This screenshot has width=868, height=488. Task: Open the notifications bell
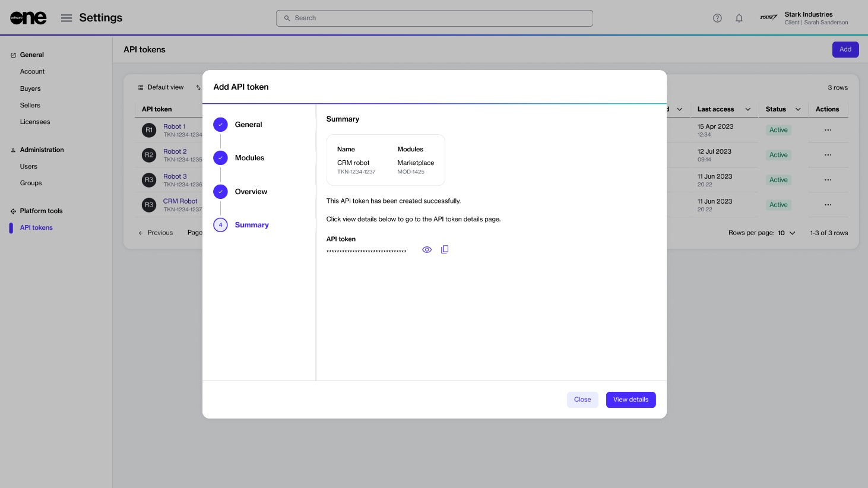click(739, 18)
